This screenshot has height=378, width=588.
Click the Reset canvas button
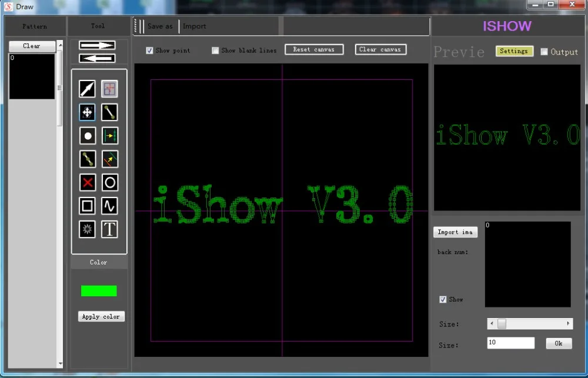314,49
